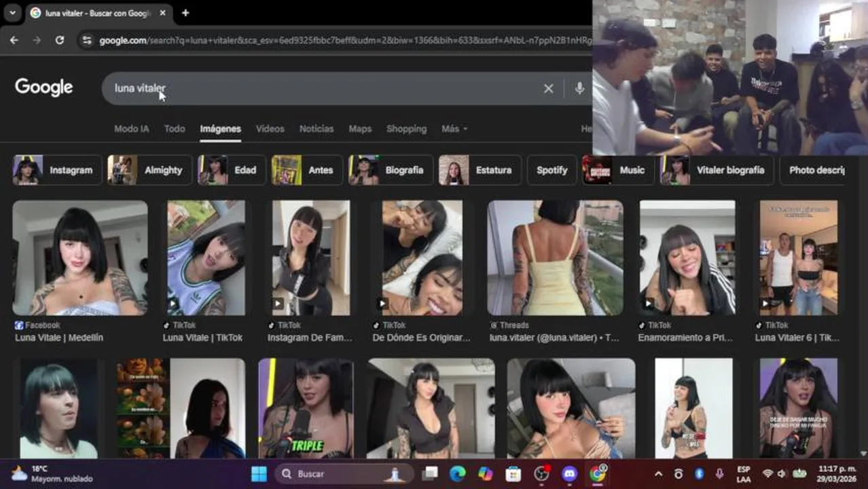Open site information icon in address bar
The height and width of the screenshot is (489, 868).
(86, 41)
